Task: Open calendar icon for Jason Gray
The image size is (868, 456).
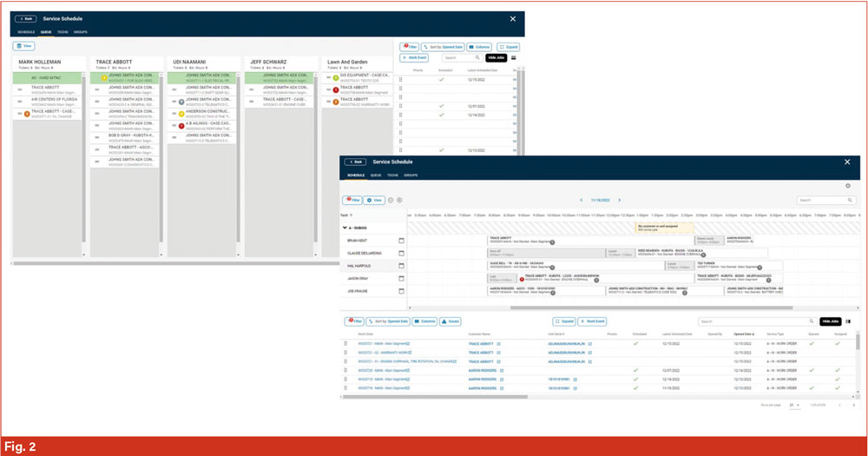Action: (401, 279)
